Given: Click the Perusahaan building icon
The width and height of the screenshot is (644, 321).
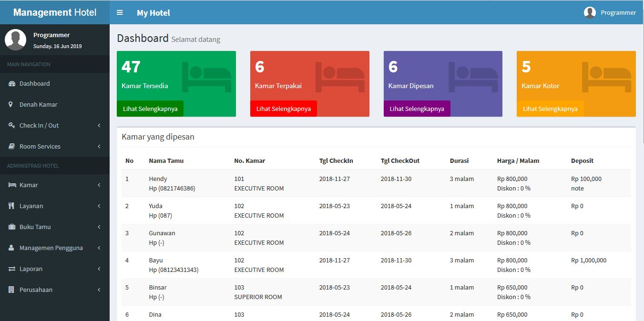Looking at the screenshot, I should pyautogui.click(x=11, y=290).
